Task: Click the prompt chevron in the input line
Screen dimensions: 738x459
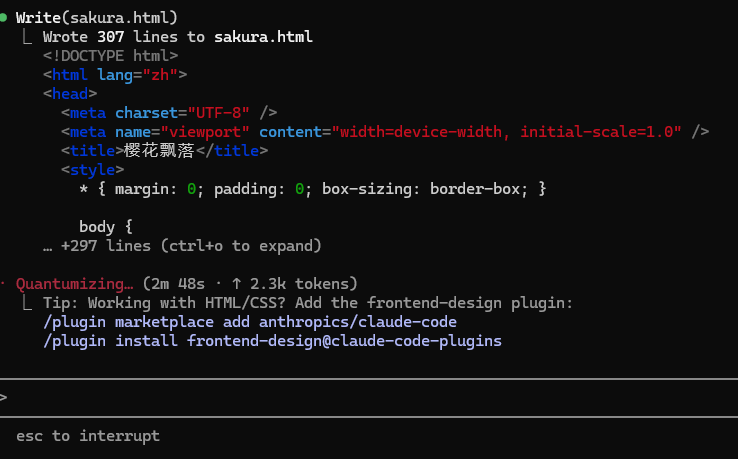Action: coord(4,398)
